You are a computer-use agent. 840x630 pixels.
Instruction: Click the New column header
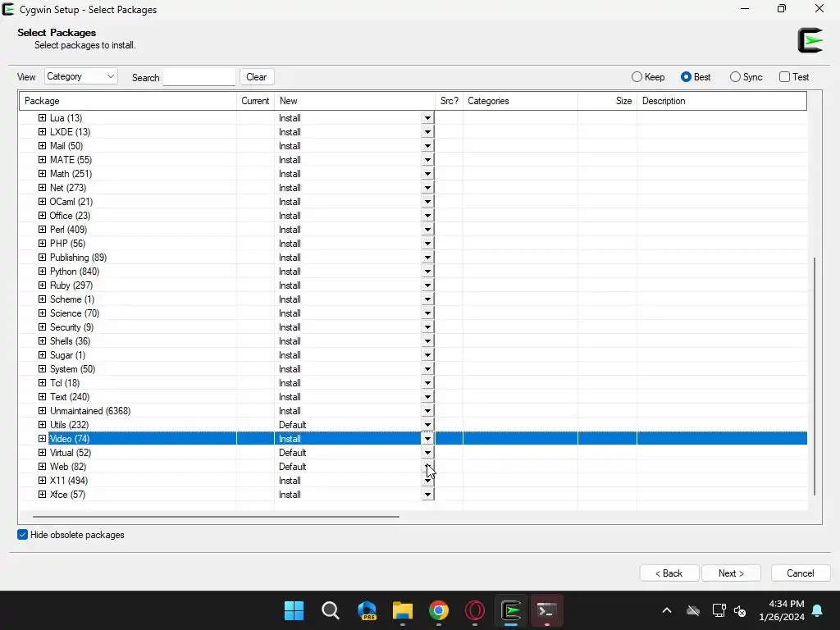click(x=354, y=101)
